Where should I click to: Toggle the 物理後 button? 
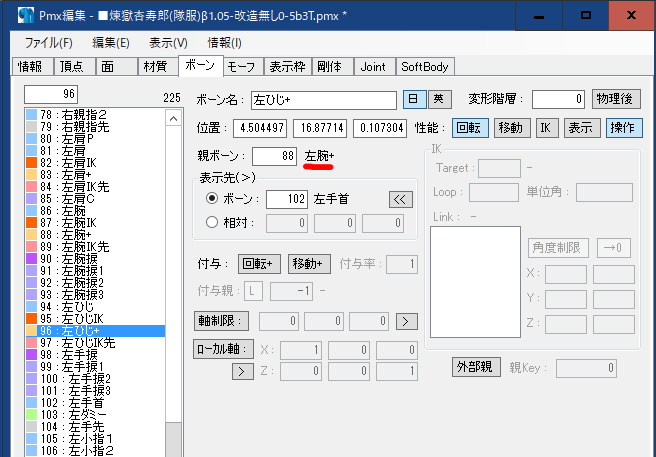[616, 99]
